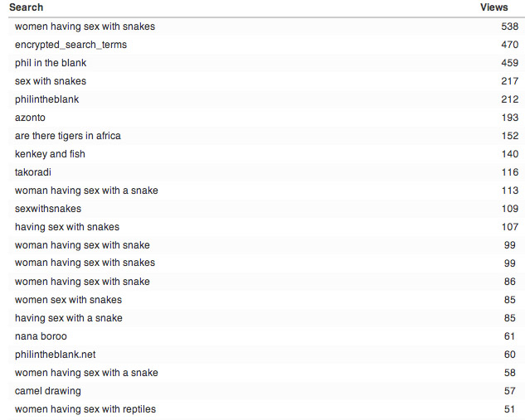Image resolution: width=525 pixels, height=420 pixels.
Task: Open the 'phil in the blank' search term
Action: tap(51, 63)
